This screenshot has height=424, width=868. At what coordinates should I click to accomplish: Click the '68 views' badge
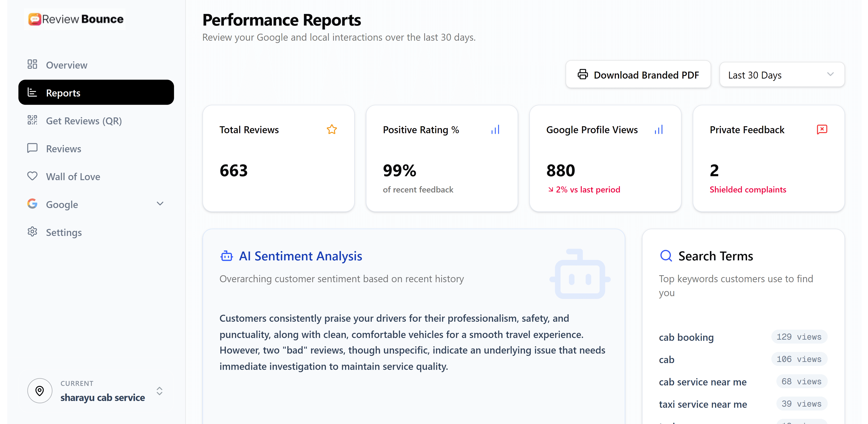click(802, 381)
